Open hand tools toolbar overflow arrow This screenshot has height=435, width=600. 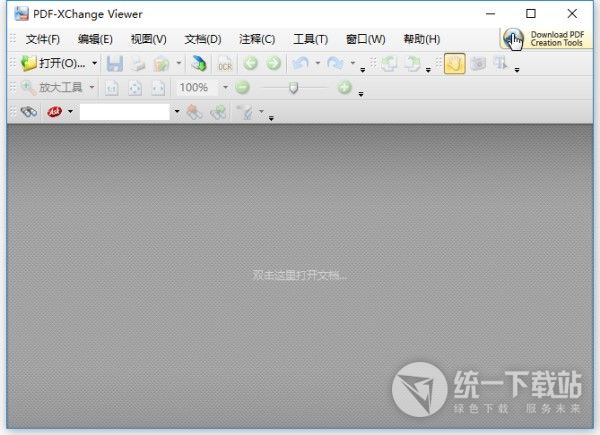coord(517,70)
